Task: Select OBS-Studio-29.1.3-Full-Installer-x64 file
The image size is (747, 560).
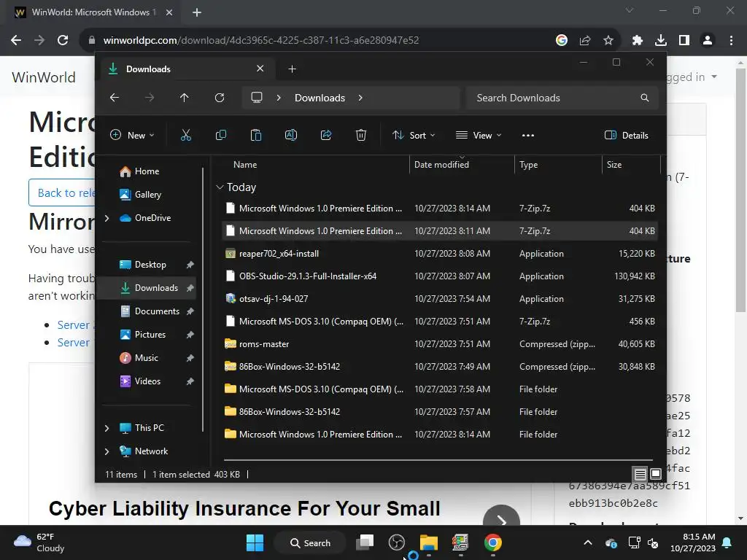Action: (x=441, y=276)
